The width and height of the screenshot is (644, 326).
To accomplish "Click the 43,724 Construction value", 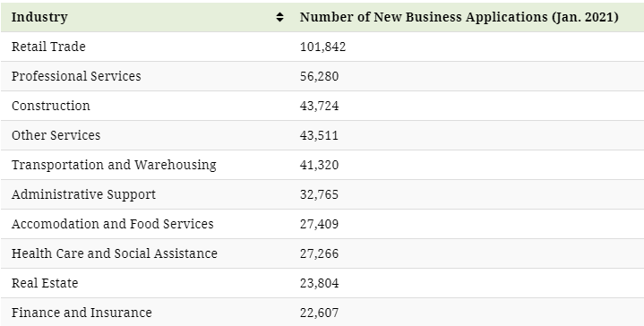I will [x=319, y=106].
